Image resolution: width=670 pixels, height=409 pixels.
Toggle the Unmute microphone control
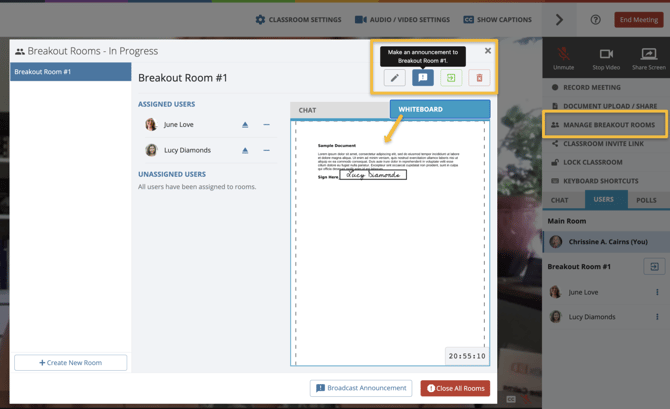563,58
